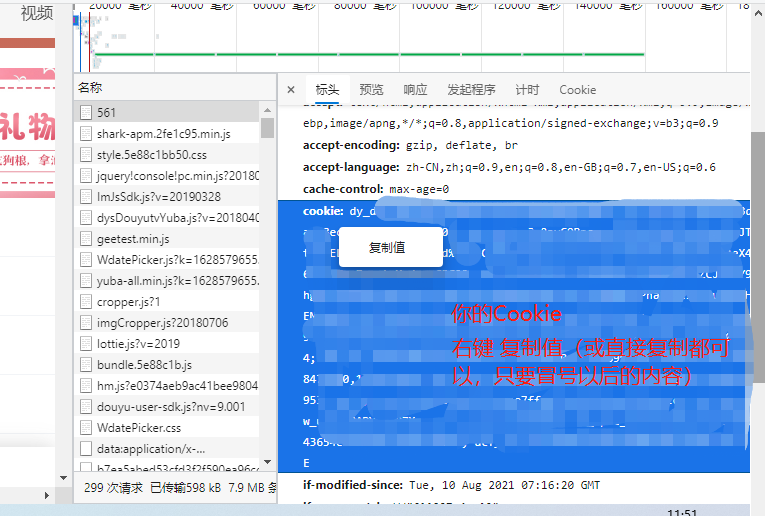Image resolution: width=765 pixels, height=516 pixels.
Task: Switch to the 发起程序 (Initiator) tab
Action: pos(471,90)
